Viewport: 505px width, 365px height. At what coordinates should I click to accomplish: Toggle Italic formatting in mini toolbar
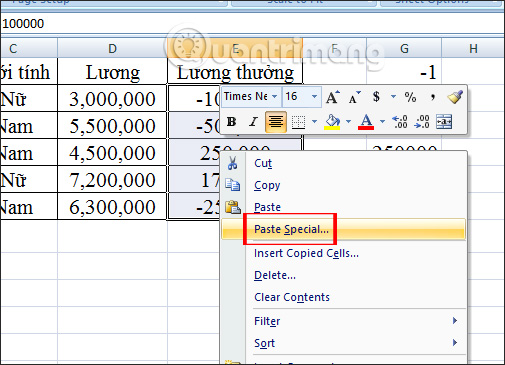253,122
